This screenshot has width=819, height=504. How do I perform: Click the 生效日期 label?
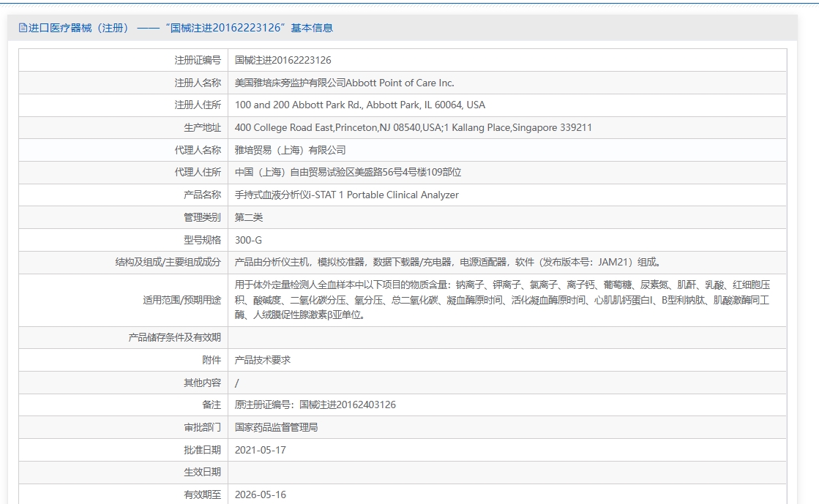[202, 472]
